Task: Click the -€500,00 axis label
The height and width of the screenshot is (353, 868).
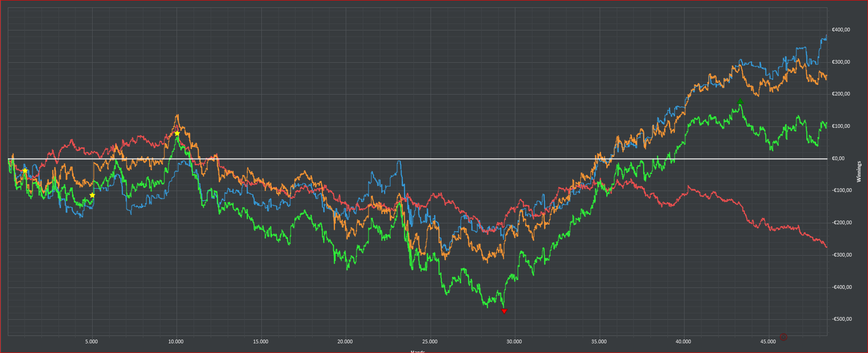Action: click(x=842, y=319)
